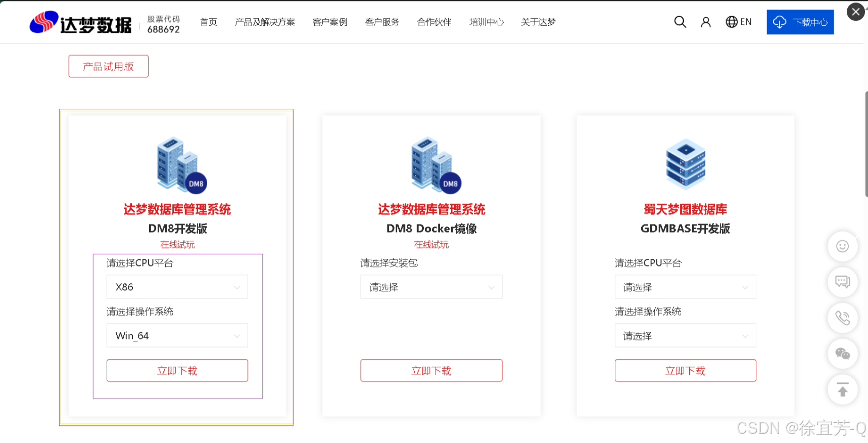Close overlay with the X button
Image resolution: width=868 pixels, height=443 pixels.
(x=855, y=12)
